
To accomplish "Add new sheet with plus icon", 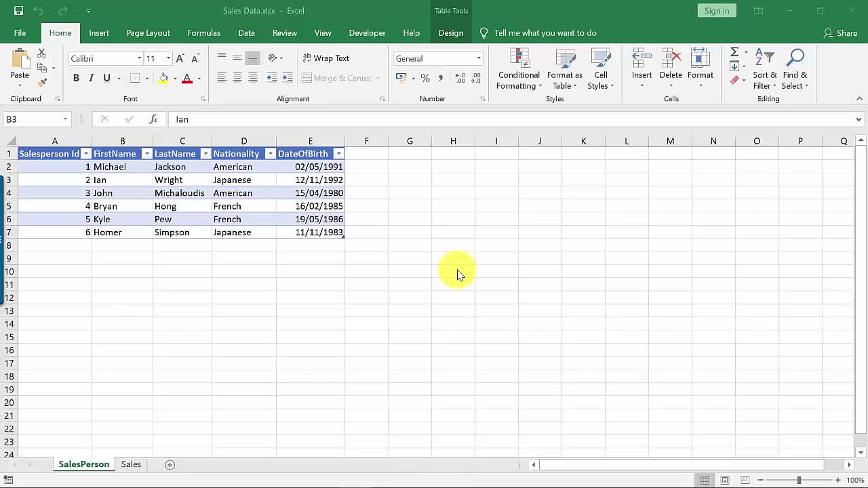I will (170, 464).
